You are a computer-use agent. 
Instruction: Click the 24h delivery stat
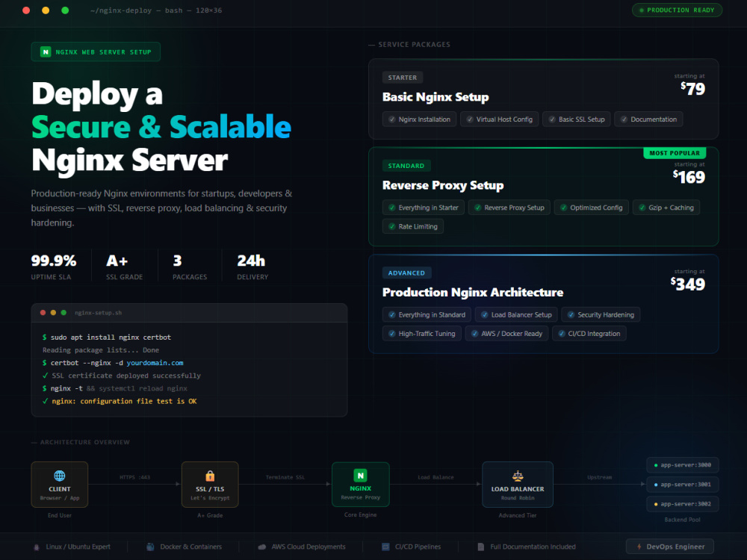pos(252,267)
